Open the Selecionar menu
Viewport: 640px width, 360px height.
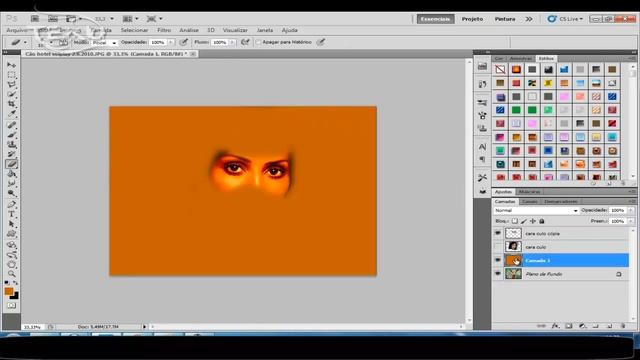(x=134, y=30)
